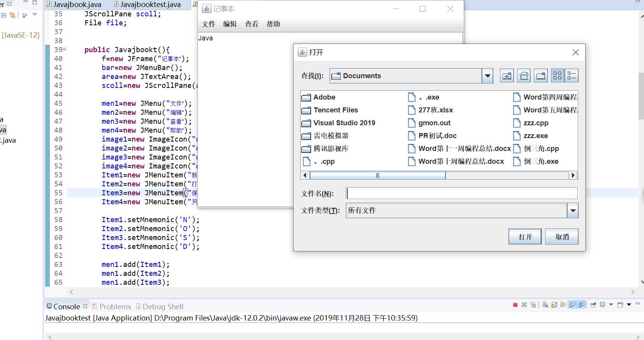Image resolution: width=644 pixels, height=340 pixels.
Task: Open the 文件 menu in notepad window
Action: point(209,24)
